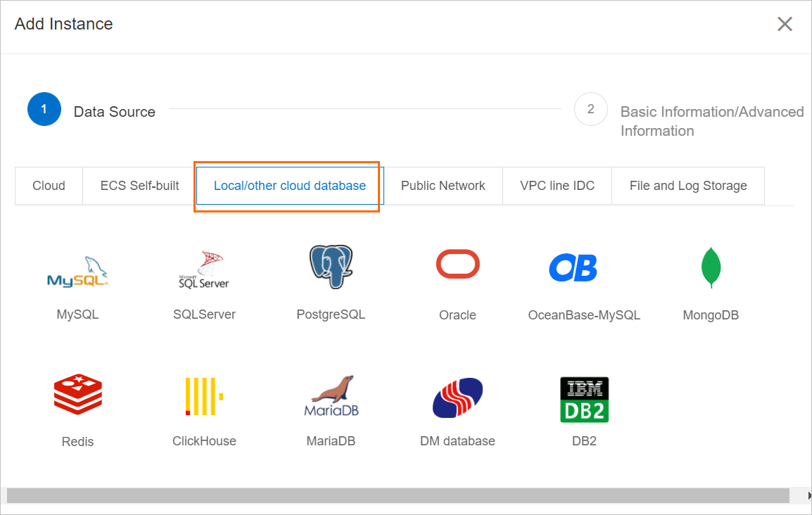Select the MongoDB leaf icon
Screen dimensions: 812x515
pos(711,267)
